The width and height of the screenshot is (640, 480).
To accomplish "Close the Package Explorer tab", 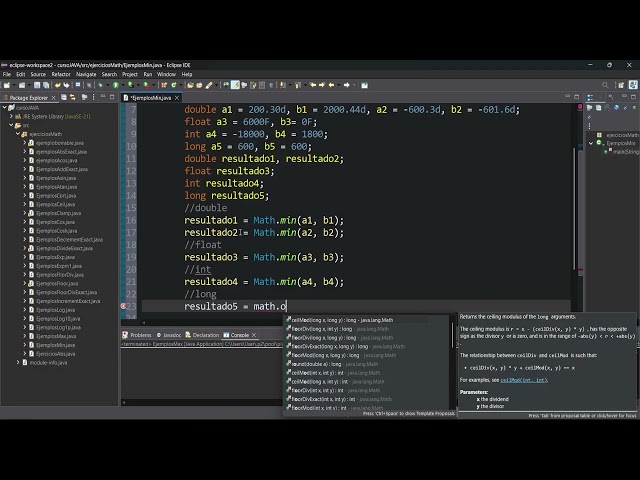I will point(53,98).
